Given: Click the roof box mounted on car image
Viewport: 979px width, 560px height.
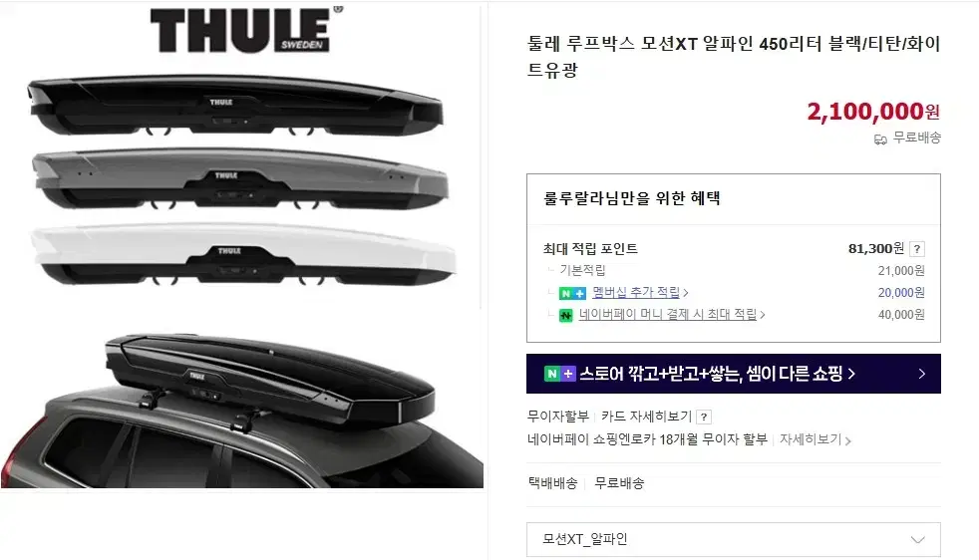Looking at the screenshot, I should click(242, 411).
